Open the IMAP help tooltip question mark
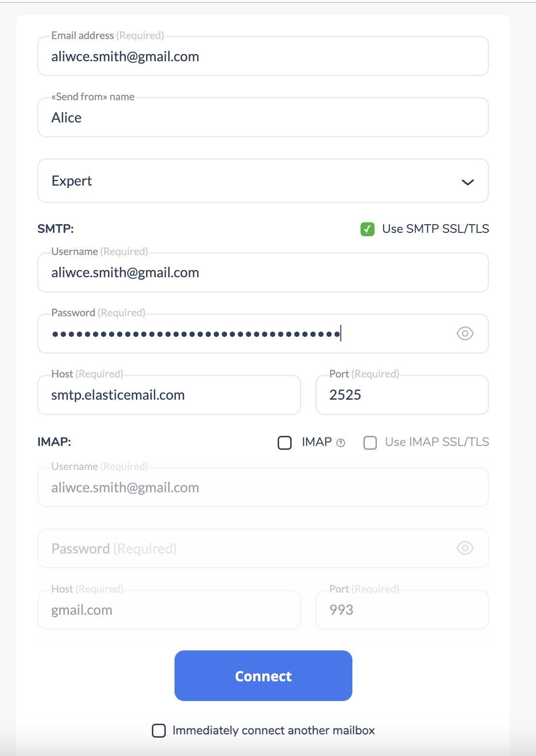The height and width of the screenshot is (756, 536). pyautogui.click(x=342, y=443)
